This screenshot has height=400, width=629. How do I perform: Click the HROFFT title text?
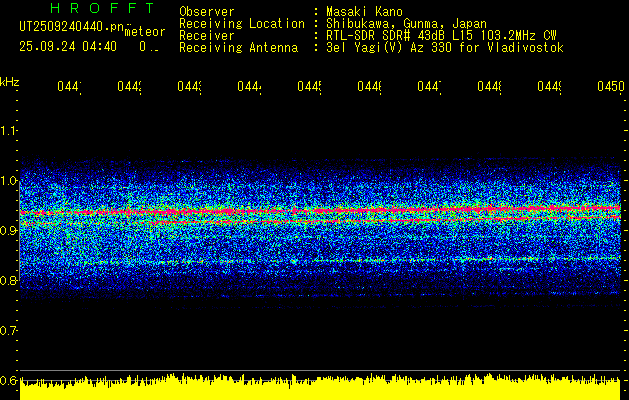pos(102,8)
